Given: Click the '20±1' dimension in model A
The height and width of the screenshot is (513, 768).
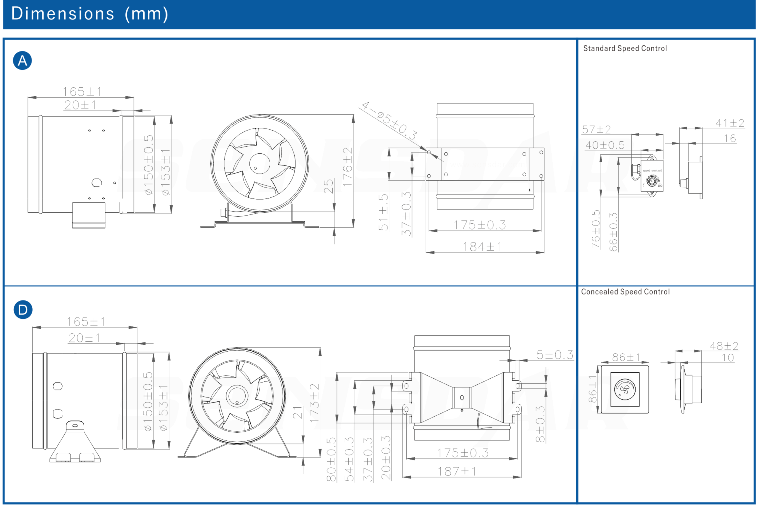Looking at the screenshot, I should coord(80,104).
